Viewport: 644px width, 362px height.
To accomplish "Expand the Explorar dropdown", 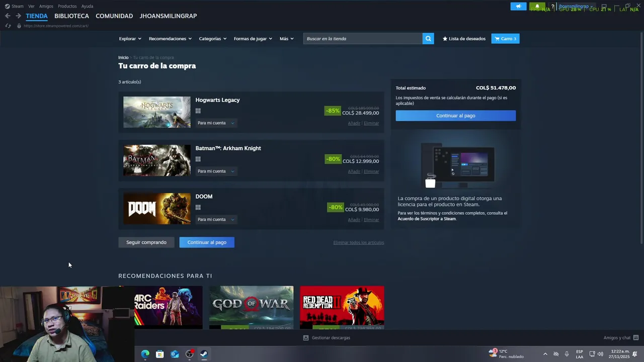I will point(130,39).
